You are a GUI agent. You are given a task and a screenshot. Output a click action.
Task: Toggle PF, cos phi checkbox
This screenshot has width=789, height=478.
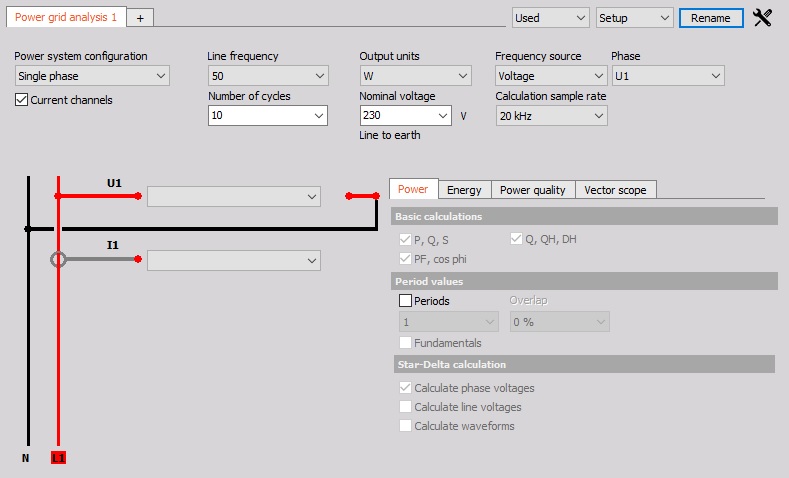point(405,259)
